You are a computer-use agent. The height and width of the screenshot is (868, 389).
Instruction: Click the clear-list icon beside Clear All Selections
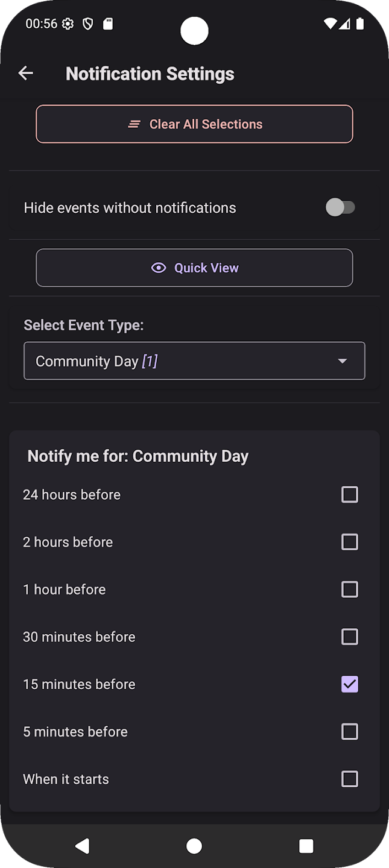(x=134, y=124)
